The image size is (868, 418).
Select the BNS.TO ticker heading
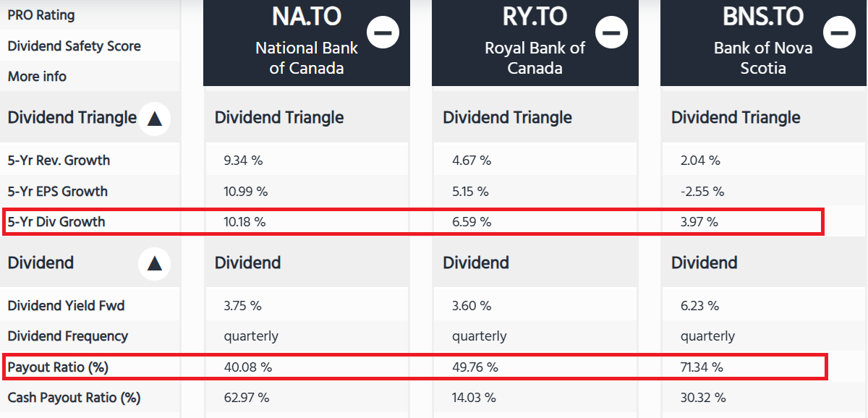click(763, 17)
